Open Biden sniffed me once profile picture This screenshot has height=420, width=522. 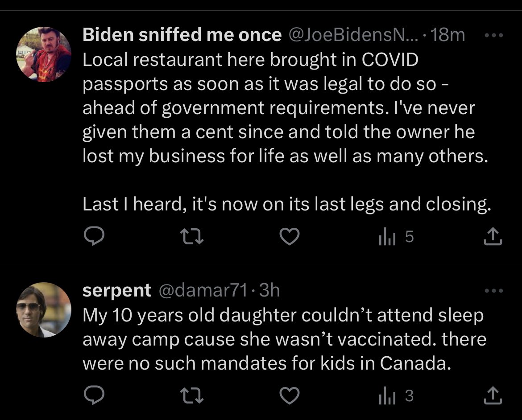pyautogui.click(x=44, y=54)
